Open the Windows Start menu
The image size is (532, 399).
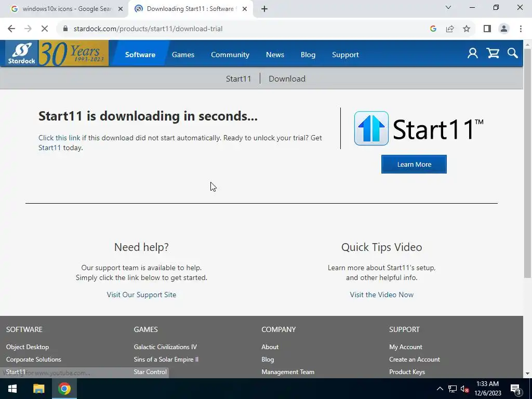(12, 389)
